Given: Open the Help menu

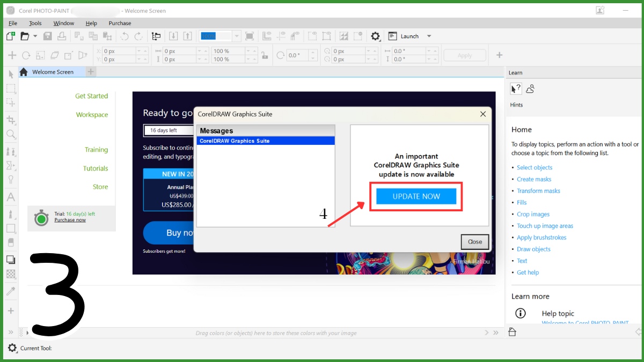Looking at the screenshot, I should [x=91, y=23].
